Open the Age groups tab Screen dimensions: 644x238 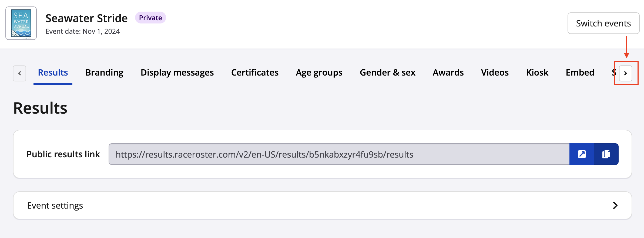pos(319,73)
